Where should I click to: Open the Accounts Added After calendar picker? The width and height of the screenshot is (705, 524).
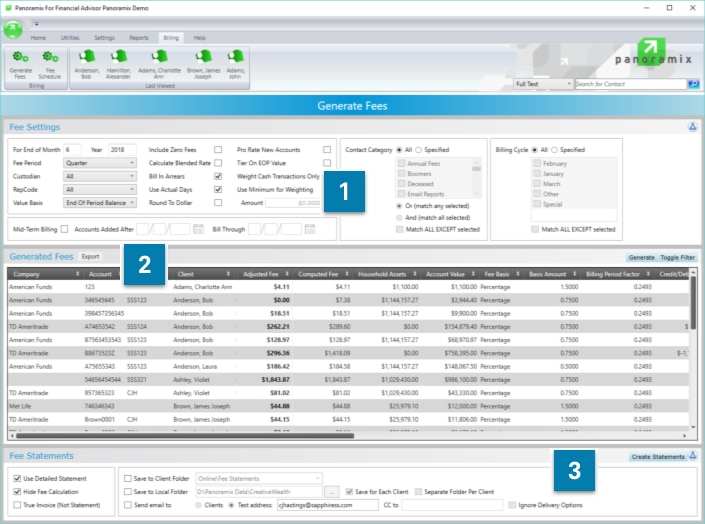(198, 229)
